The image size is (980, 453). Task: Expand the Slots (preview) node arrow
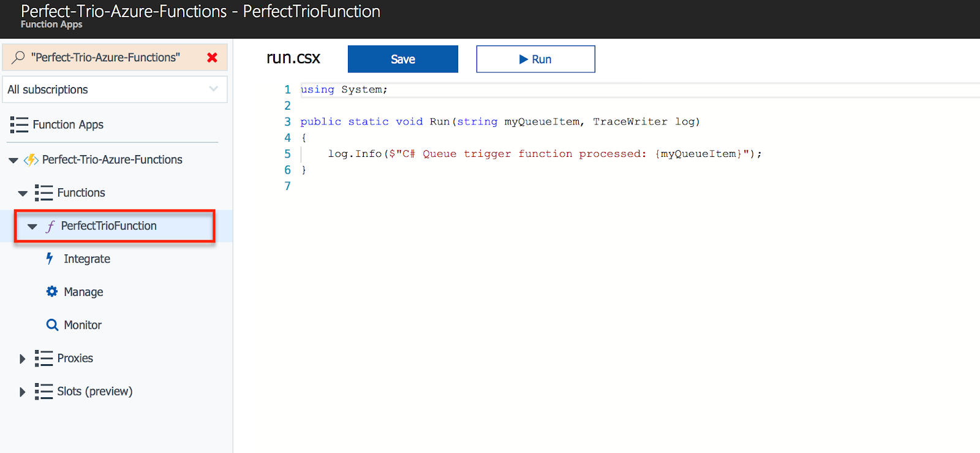23,392
